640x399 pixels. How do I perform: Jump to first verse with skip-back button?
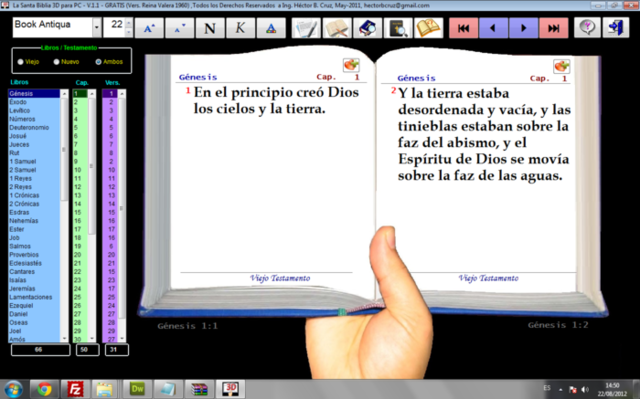[464, 28]
